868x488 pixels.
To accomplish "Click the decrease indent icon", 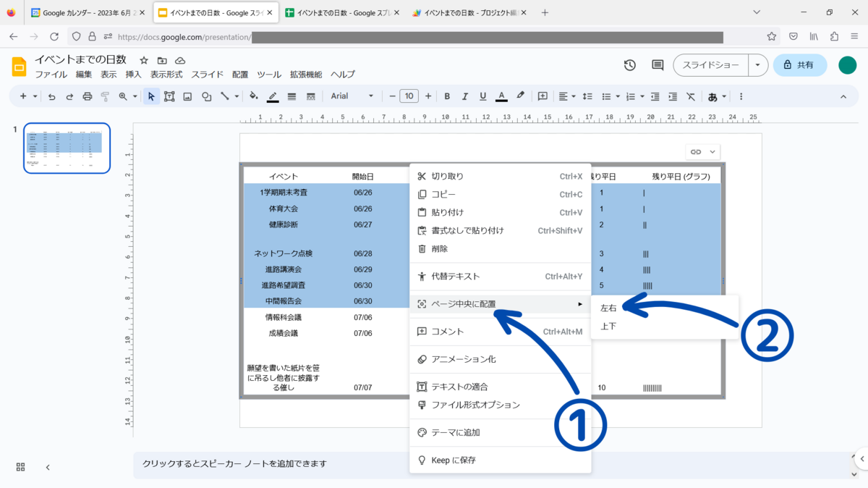I will (655, 96).
